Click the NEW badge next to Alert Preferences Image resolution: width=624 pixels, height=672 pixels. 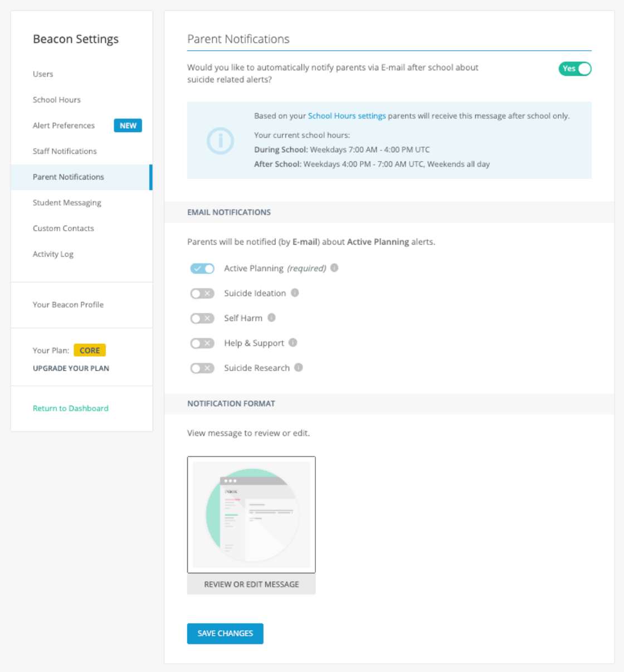(x=128, y=125)
